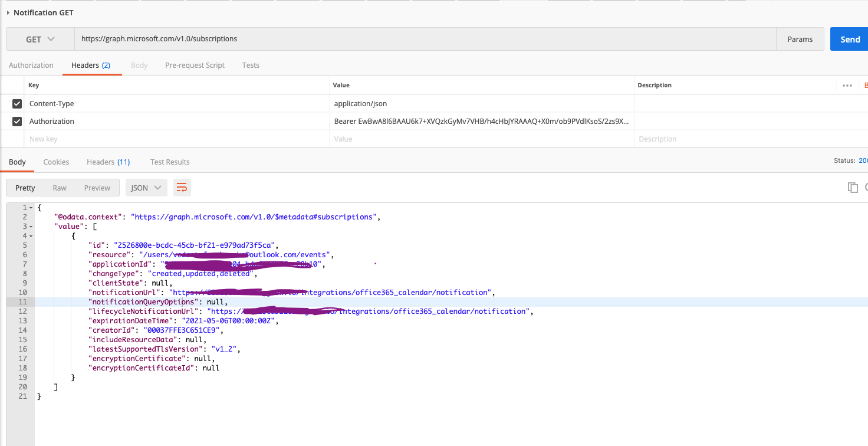
Task: Click the Bearer token value cell
Action: 482,122
